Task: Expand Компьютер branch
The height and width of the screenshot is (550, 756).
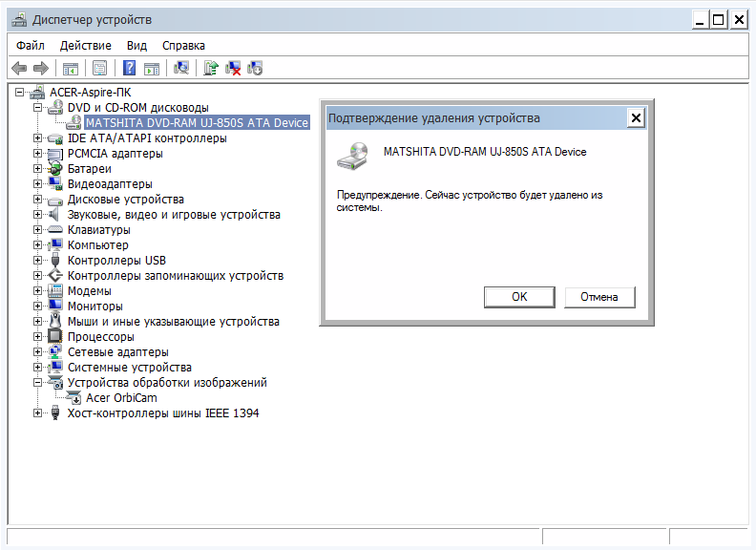Action: click(x=37, y=245)
